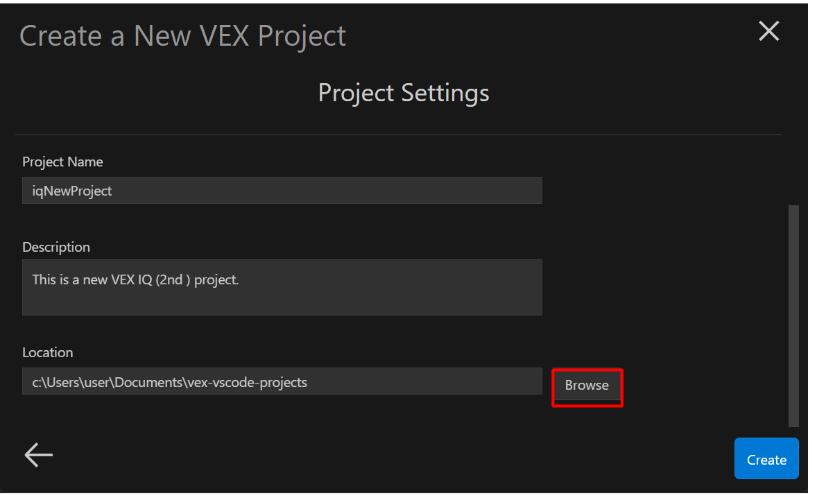The width and height of the screenshot is (813, 496).
Task: Go back using the left arrow icon
Action: click(39, 455)
